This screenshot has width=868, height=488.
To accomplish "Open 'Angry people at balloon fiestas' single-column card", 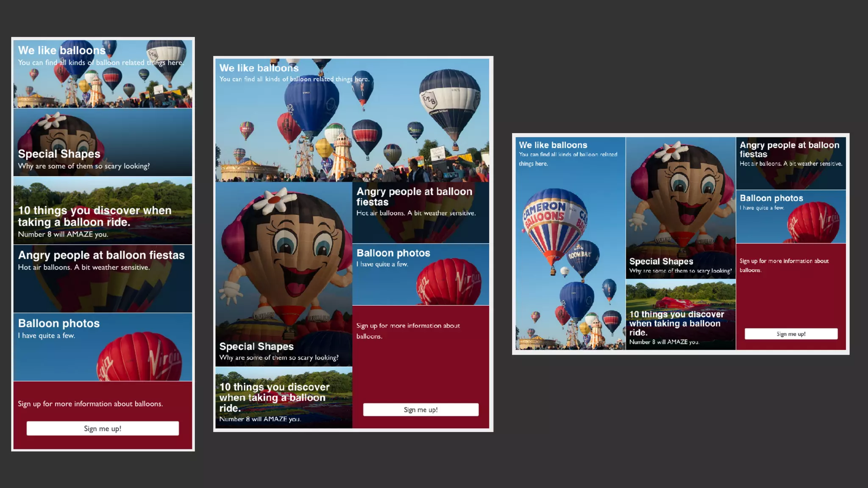I will (x=101, y=255).
